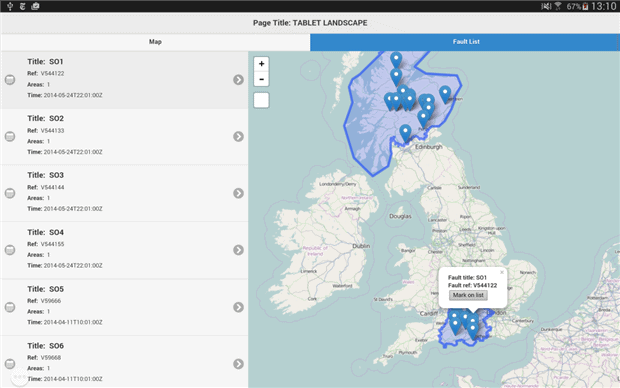Tap the Wi-Fi icon in status bar

(x=558, y=6)
